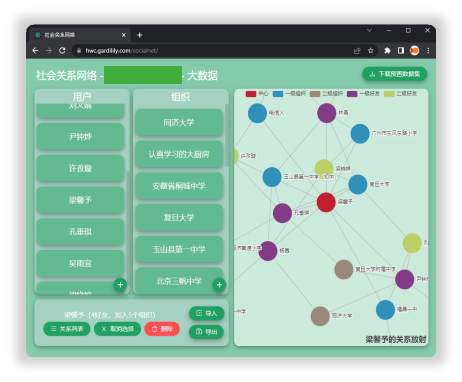Screen dimensions: 462x382
Task: Select the purple 孔垂琪 node in the graph
Action: click(x=282, y=213)
